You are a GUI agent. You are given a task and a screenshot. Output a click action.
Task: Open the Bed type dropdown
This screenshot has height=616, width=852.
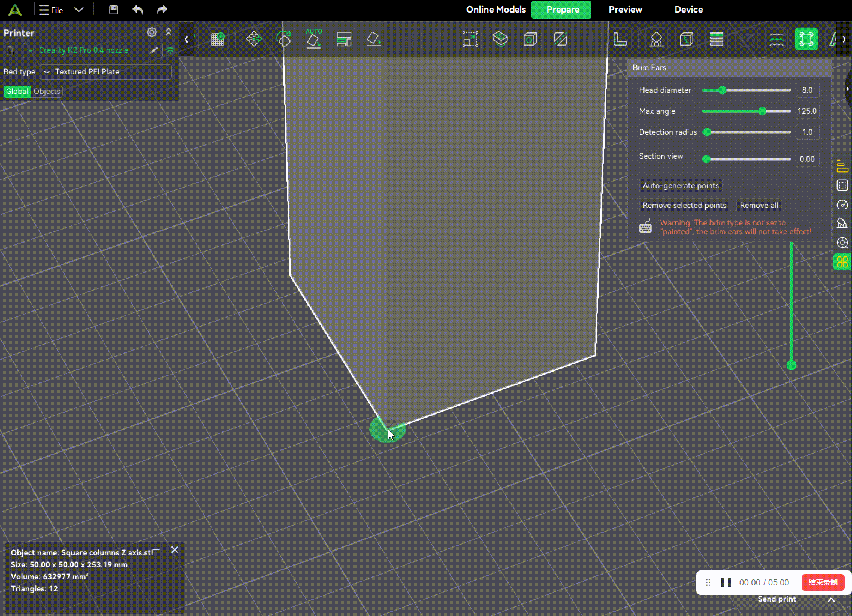click(x=105, y=72)
